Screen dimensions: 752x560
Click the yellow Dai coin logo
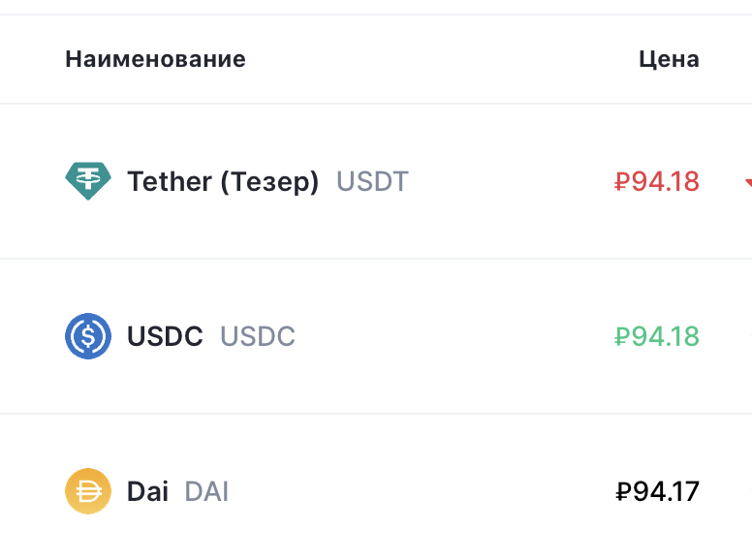point(88,491)
